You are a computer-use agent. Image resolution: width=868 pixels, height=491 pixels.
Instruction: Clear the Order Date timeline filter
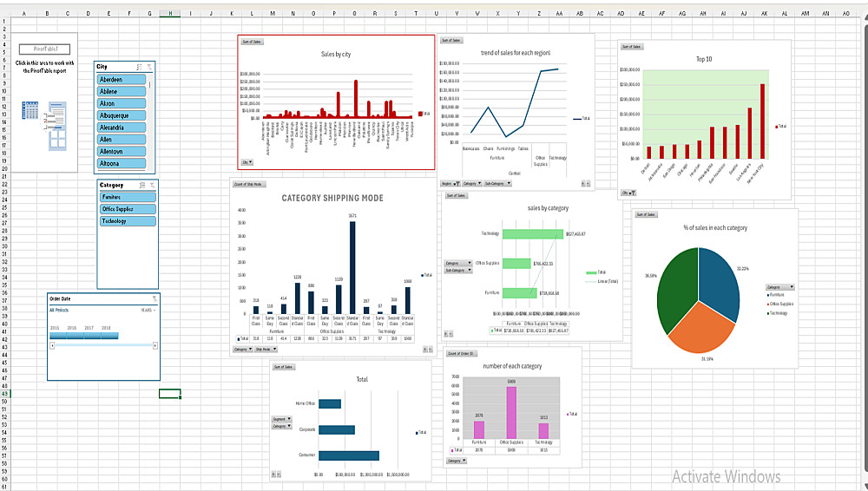point(155,299)
